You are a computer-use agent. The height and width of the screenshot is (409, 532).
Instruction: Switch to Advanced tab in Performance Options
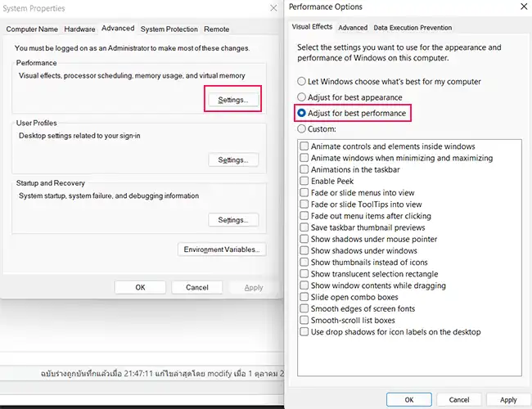(353, 28)
